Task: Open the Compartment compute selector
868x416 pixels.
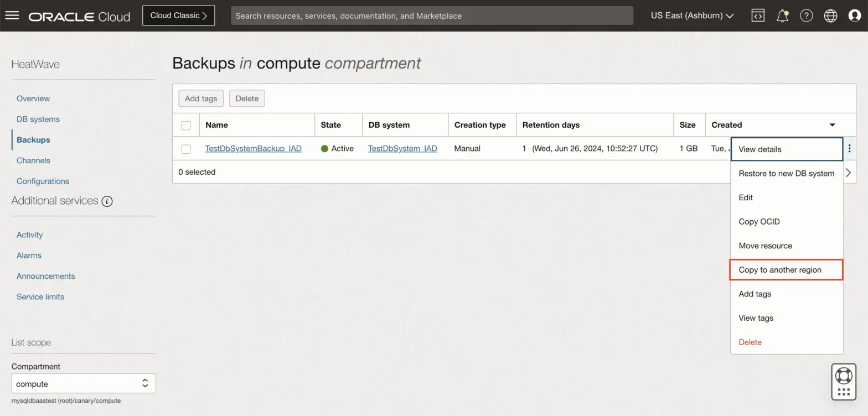Action: (84, 383)
